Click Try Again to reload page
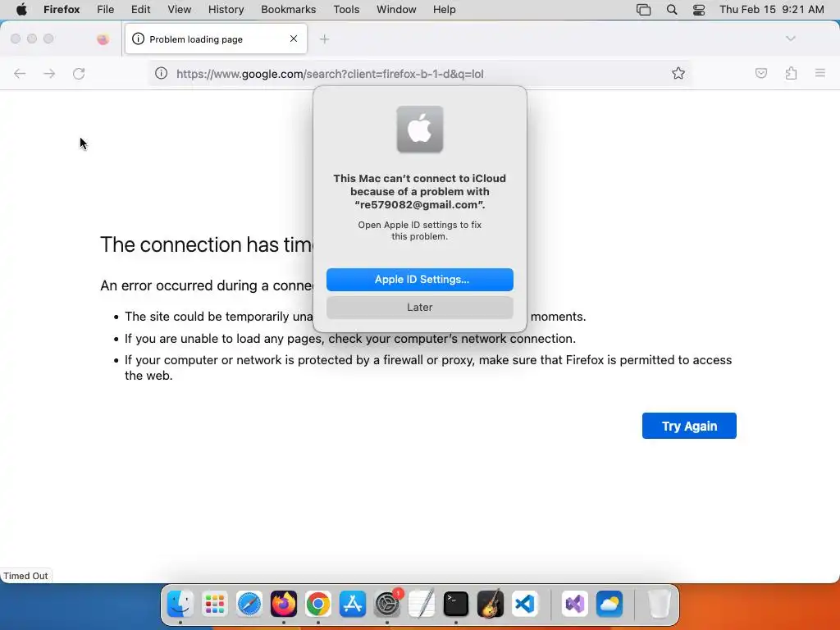The width and height of the screenshot is (840, 630). (689, 426)
